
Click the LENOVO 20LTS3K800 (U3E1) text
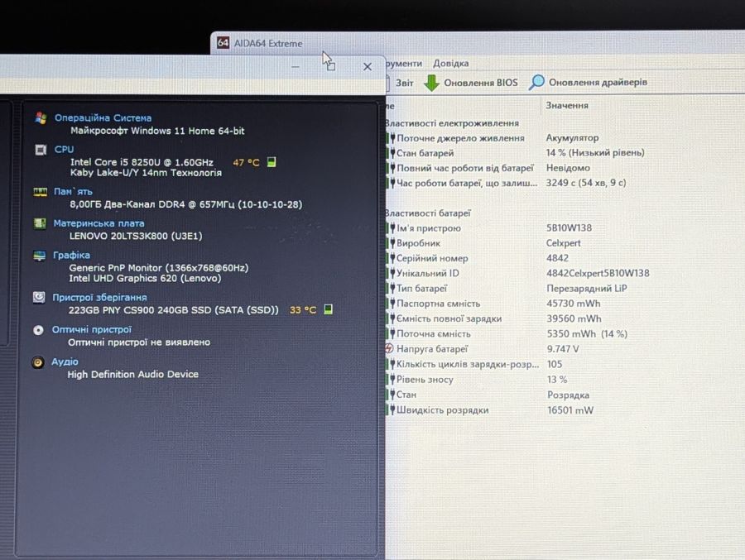point(136,236)
